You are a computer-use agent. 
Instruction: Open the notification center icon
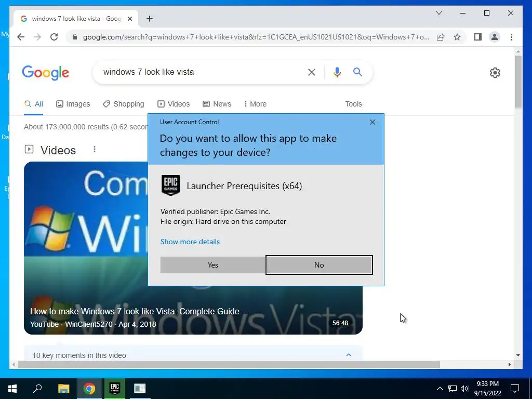pos(515,388)
